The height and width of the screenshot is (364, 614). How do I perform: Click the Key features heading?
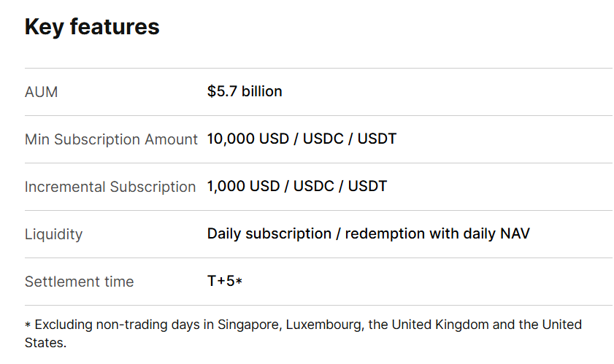(92, 27)
